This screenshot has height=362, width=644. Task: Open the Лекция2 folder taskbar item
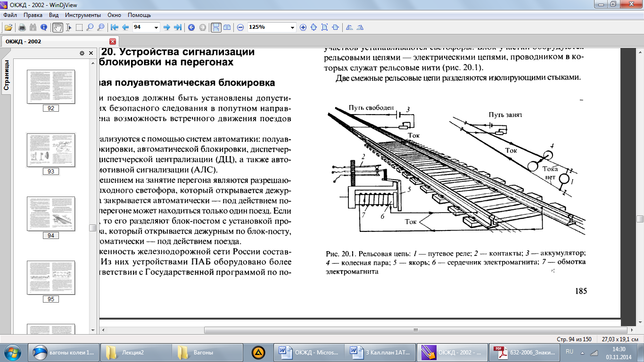click(136, 352)
